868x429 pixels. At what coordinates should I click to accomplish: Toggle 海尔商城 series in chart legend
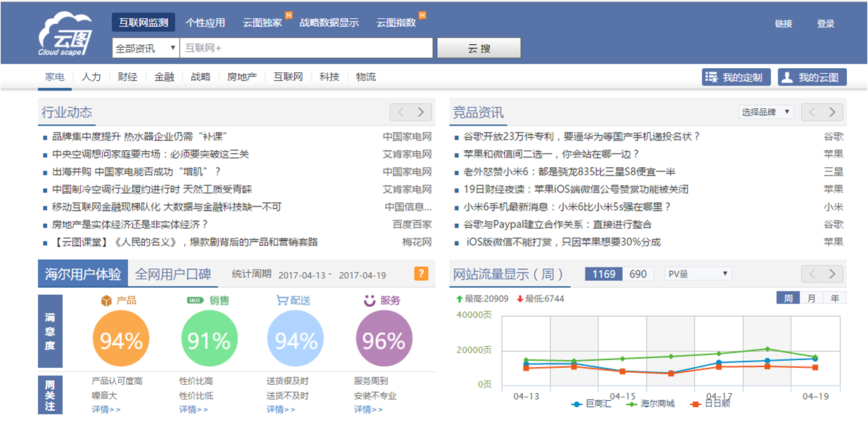pos(652,404)
